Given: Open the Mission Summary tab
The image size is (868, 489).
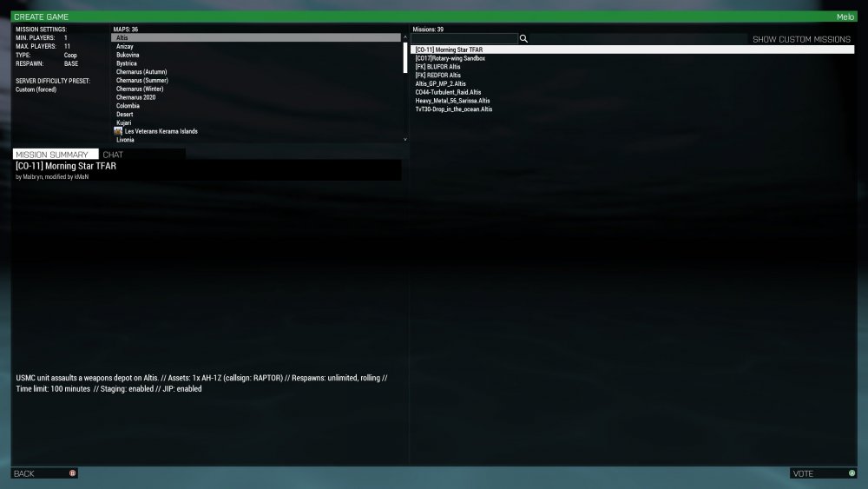Looking at the screenshot, I should [52, 155].
